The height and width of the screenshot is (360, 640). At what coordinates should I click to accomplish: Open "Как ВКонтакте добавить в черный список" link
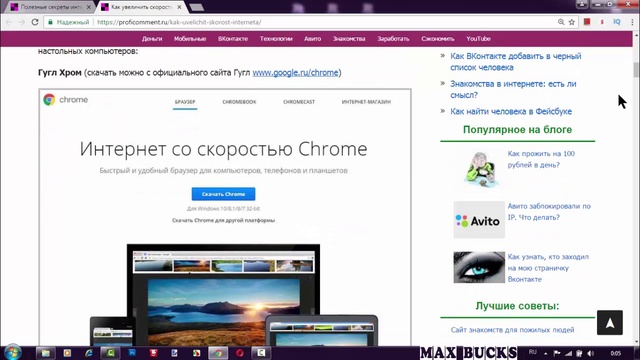click(516, 62)
